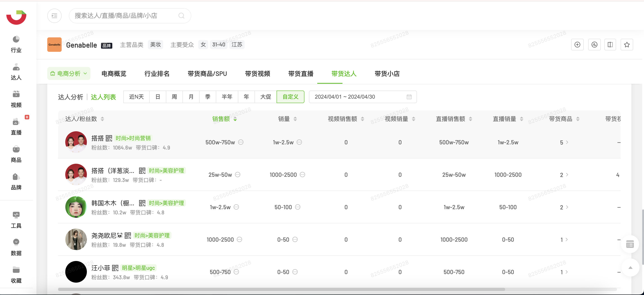
Task: Click the scroll-to-top arrow button
Action: click(x=630, y=268)
